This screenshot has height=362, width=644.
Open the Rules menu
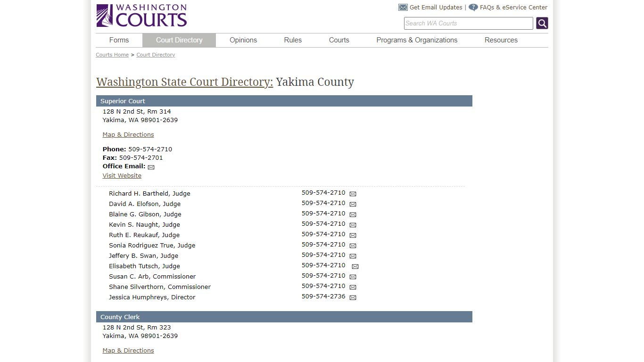pyautogui.click(x=293, y=40)
